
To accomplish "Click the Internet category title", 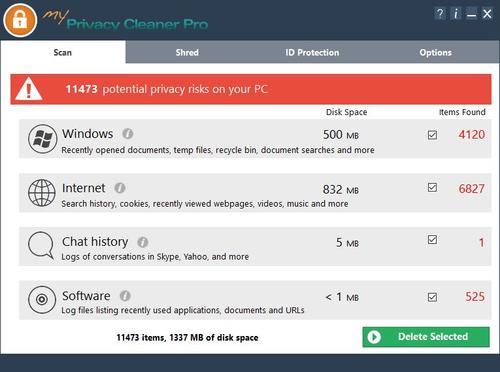I will click(x=84, y=188).
